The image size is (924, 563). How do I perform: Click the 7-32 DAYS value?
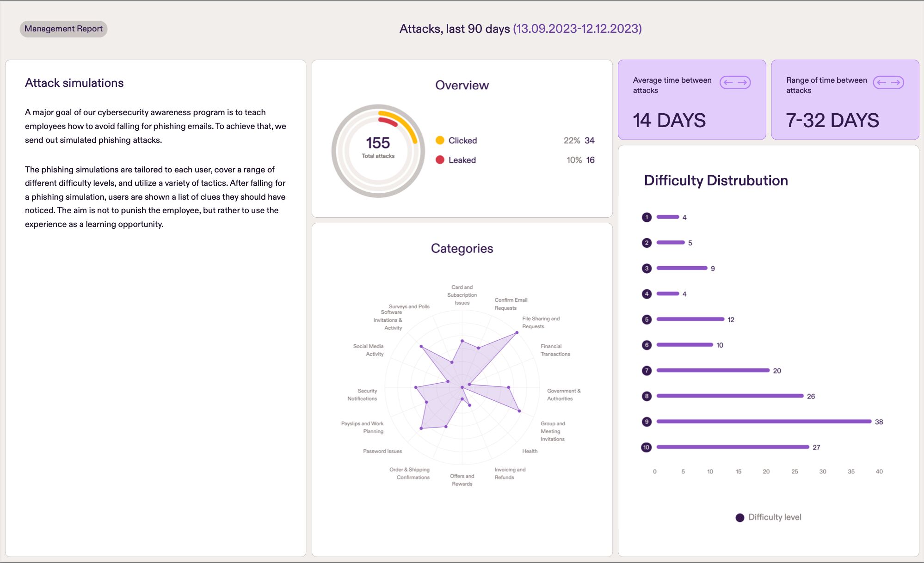(x=832, y=121)
